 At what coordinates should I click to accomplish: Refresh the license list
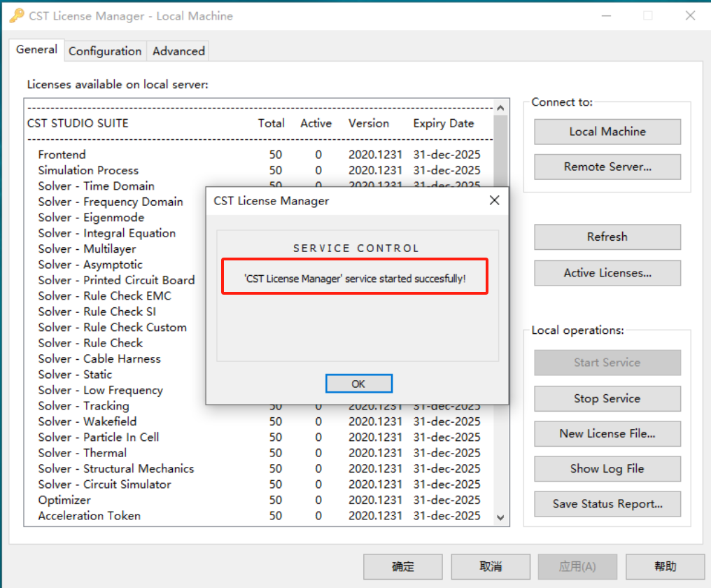[x=607, y=237]
